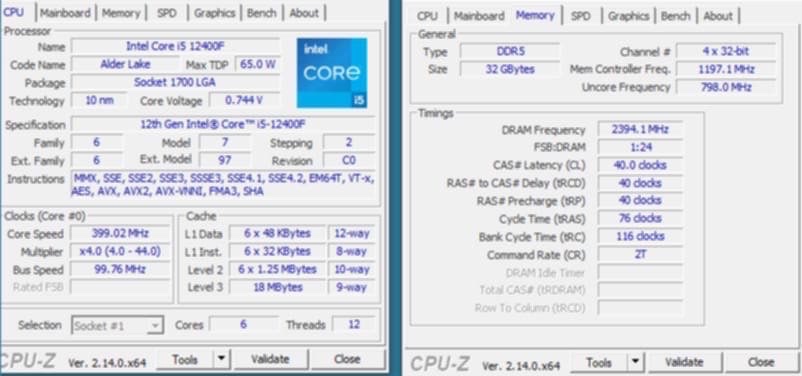Click the Intel Core i5 logo

(x=332, y=73)
